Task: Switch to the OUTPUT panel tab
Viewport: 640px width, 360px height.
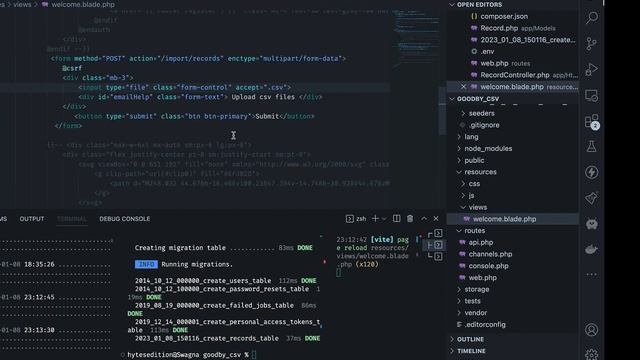Action: [x=32, y=219]
